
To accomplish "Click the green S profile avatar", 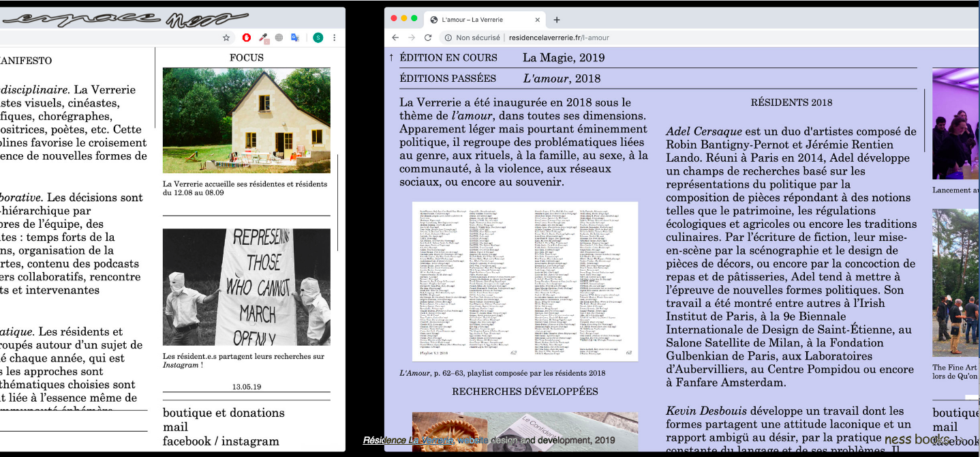I will coord(318,38).
